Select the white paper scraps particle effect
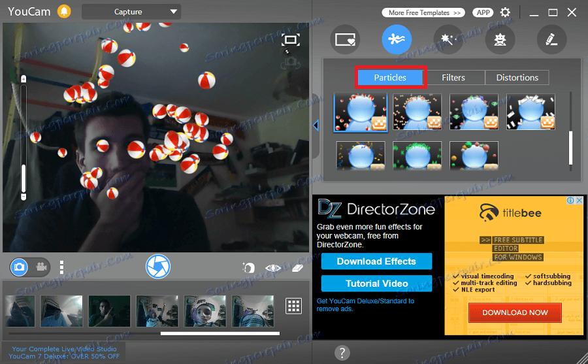 531,112
